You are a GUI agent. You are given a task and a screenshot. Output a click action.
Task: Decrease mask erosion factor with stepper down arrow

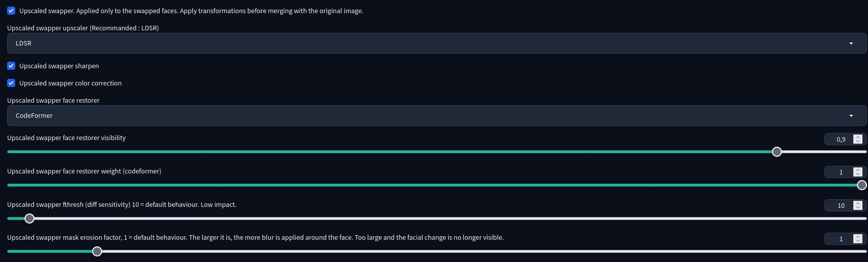click(858, 241)
